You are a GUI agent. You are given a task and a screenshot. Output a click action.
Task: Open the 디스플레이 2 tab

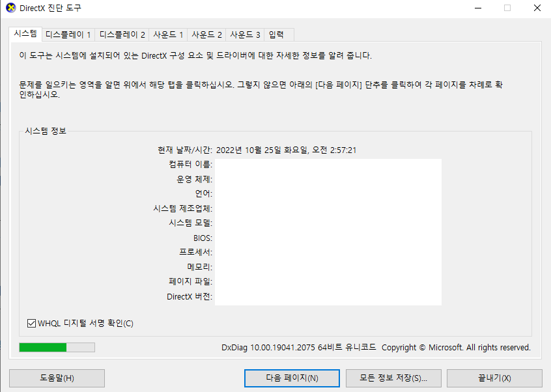coord(122,35)
